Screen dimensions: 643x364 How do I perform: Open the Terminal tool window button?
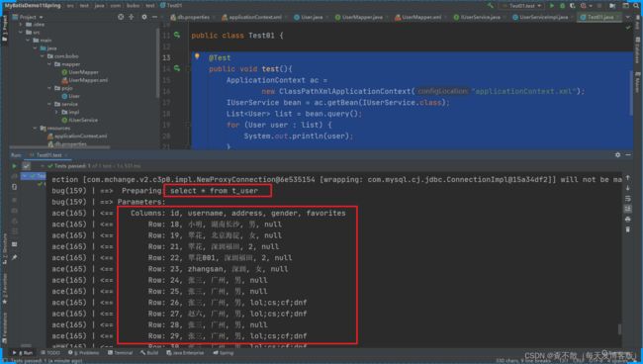coord(120,352)
